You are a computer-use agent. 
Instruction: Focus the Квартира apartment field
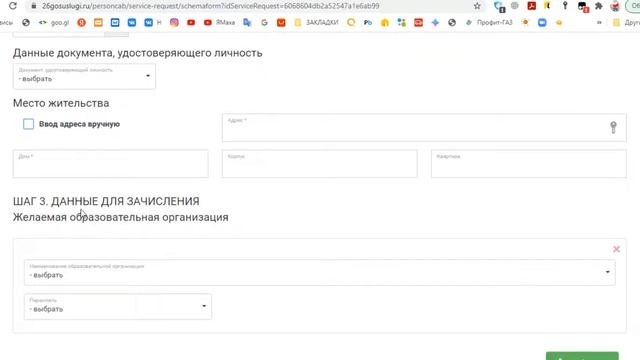point(529,164)
